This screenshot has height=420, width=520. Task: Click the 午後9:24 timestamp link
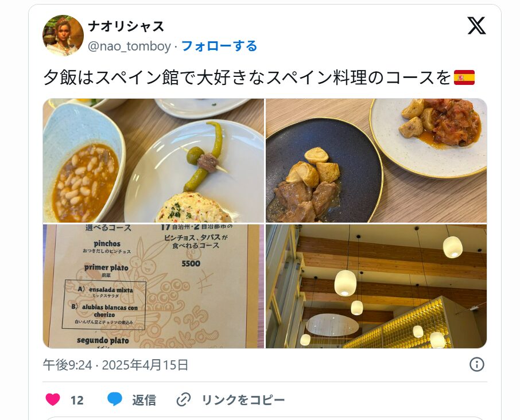pos(67,365)
